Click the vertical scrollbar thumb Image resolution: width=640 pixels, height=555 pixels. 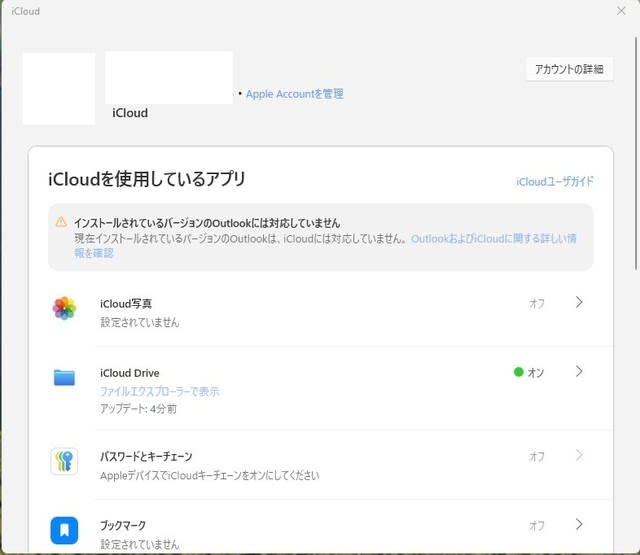tap(636, 153)
